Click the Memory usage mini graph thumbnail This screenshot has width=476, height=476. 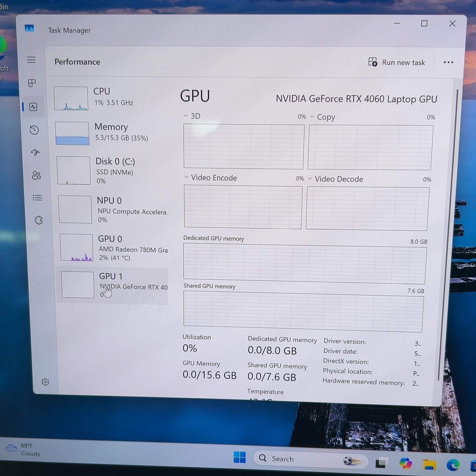72,133
